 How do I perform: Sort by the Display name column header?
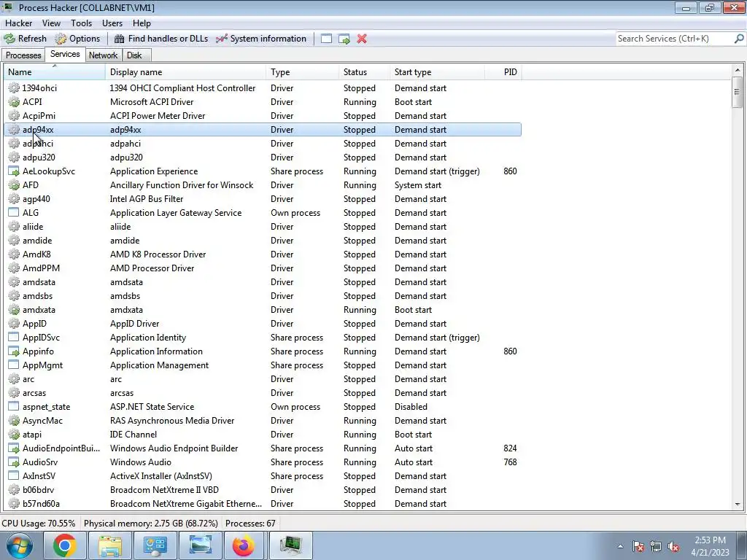186,72
